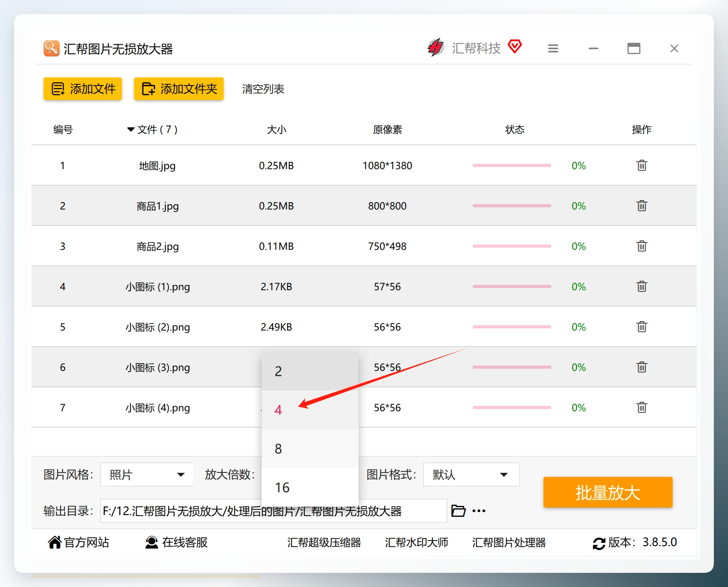Click trash icon for 小图标 (1).png

[642, 286]
